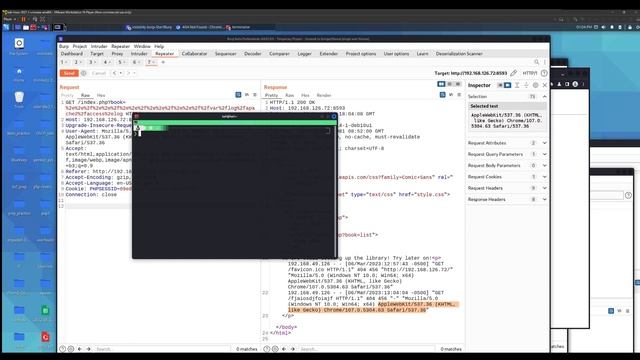Jump to previous Response search match arrow
This screenshot has height=360, width=640.
284,349
